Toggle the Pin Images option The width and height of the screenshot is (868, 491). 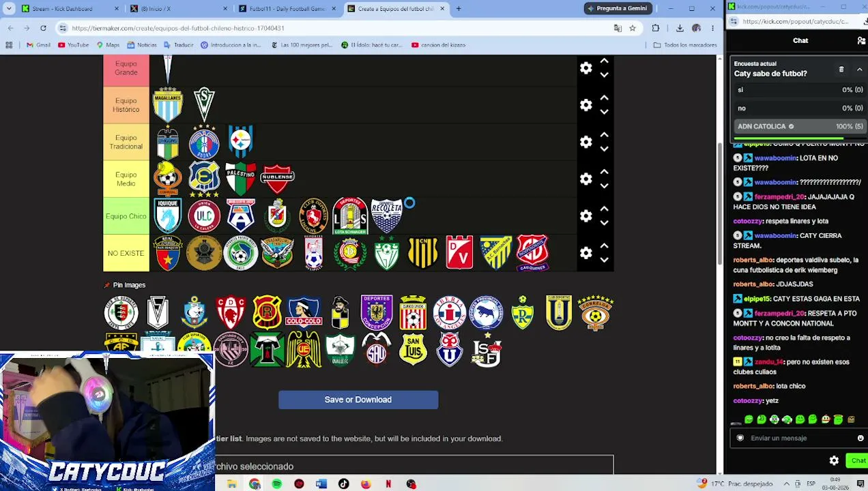pyautogui.click(x=124, y=285)
